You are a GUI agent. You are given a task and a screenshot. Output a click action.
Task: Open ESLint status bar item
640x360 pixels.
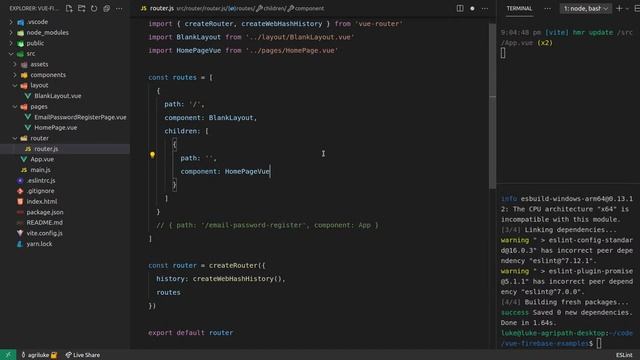624,355
